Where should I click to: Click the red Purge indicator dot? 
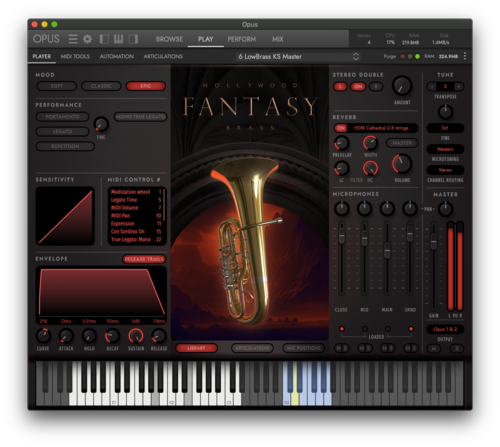403,56
